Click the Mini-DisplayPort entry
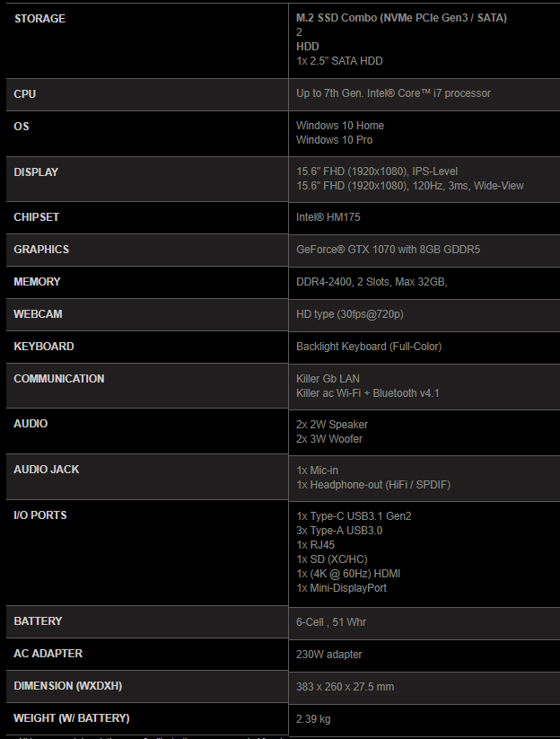 [x=341, y=588]
